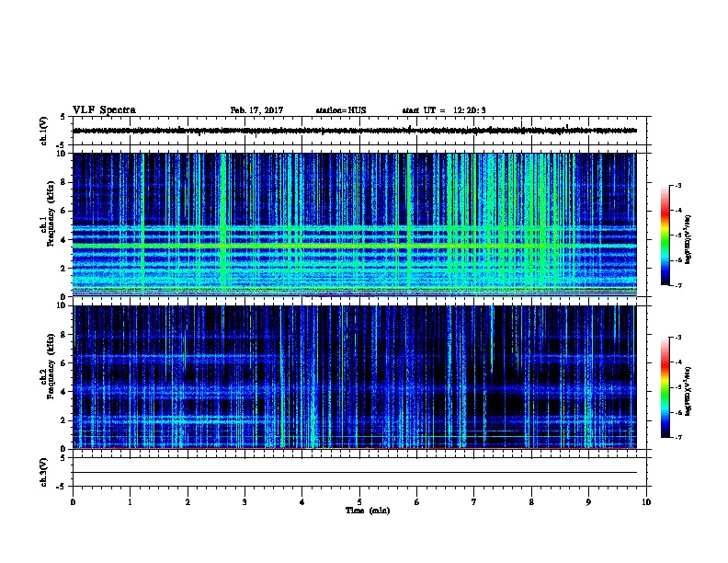The image size is (728, 563).
Task: Click the ch.1 spectrogram color scale bar
Action: 665,236
